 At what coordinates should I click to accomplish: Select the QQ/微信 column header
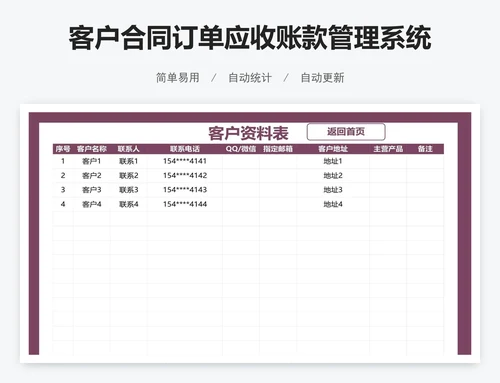click(x=241, y=149)
